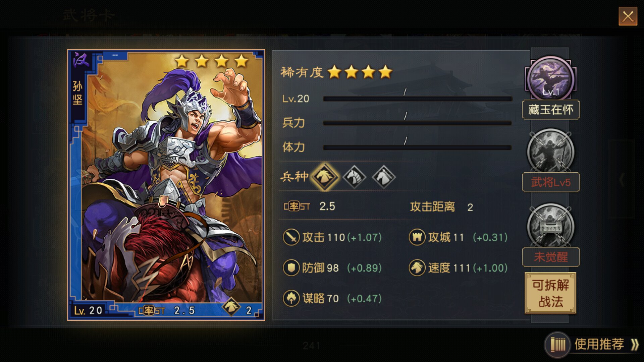This screenshot has height=362, width=644.
Task: Click the 藏玉在怀 skill name label
Action: (551, 110)
